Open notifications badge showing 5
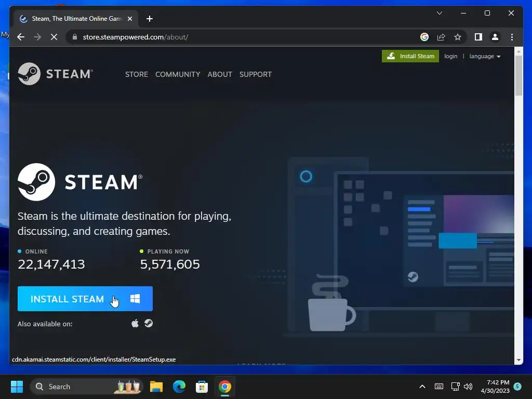The image size is (532, 399). coord(517,386)
